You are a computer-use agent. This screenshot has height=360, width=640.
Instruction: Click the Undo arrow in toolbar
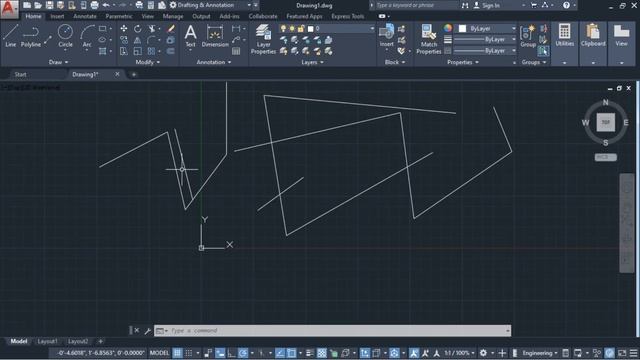(106, 5)
